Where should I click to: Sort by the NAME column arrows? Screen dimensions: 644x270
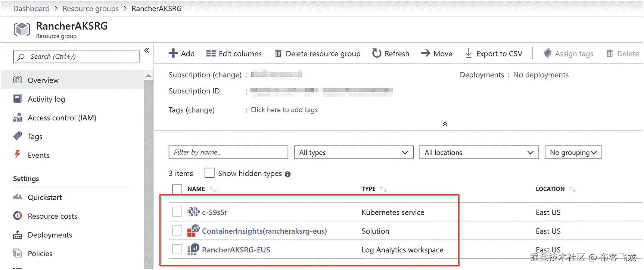coord(213,189)
